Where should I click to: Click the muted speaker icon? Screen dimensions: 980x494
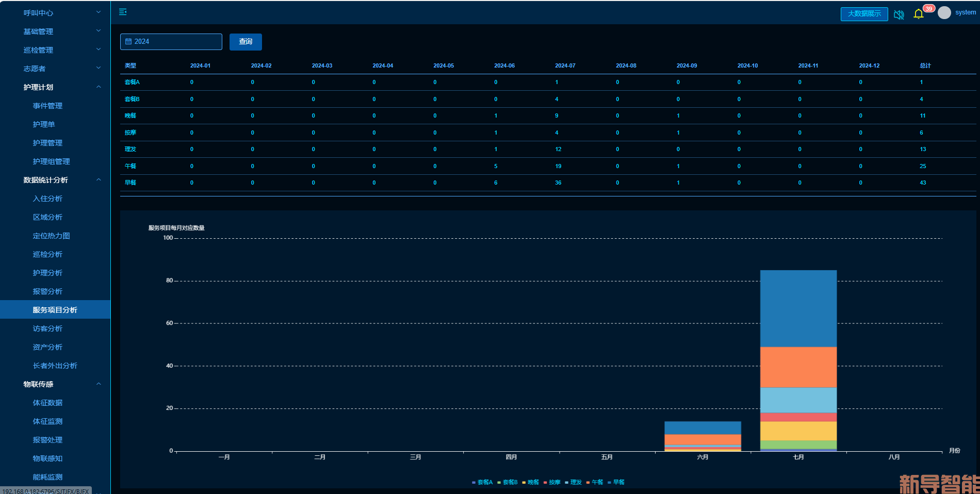[x=899, y=14]
